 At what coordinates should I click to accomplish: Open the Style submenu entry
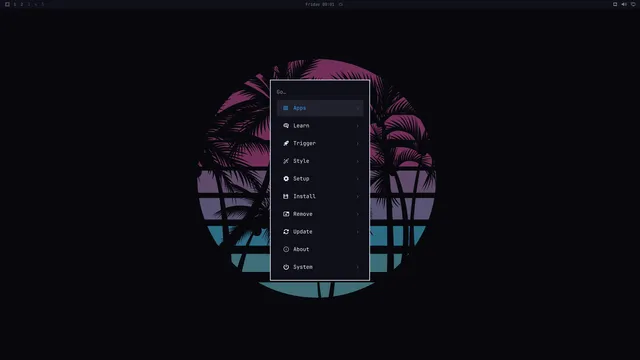pos(320,161)
